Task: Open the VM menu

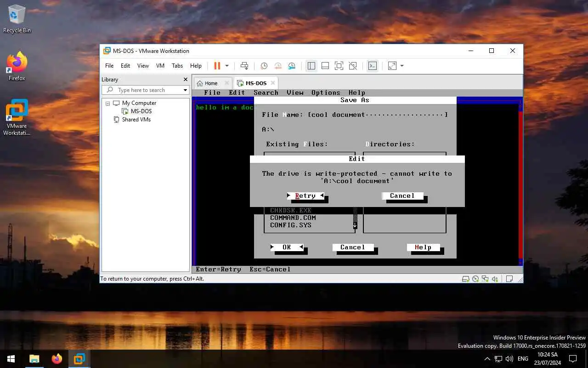Action: 160,66
